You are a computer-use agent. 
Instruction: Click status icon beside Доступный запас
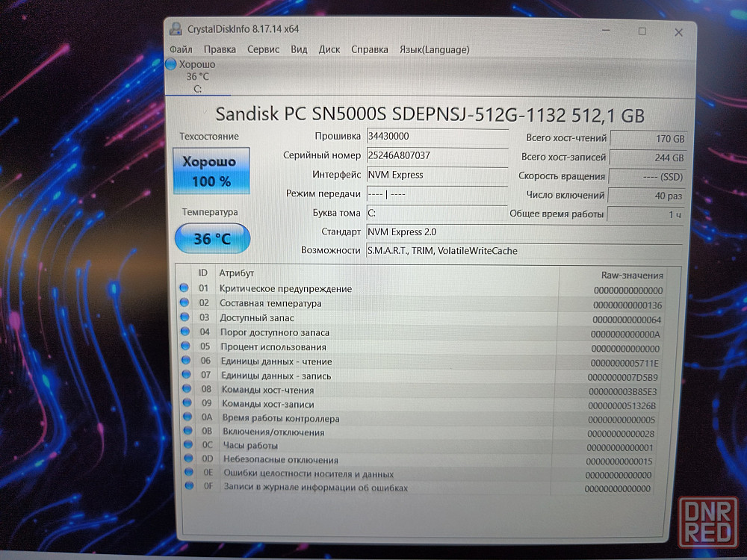click(x=184, y=318)
